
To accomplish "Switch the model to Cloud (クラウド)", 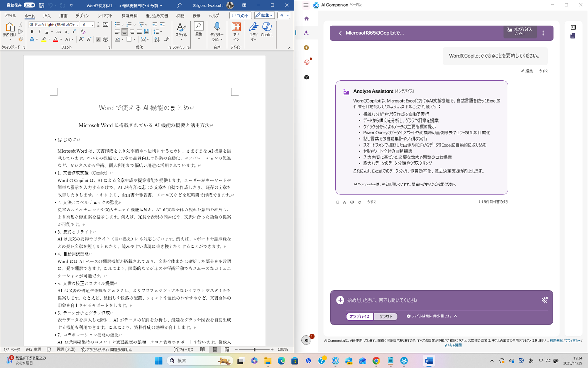I will pos(386,316).
